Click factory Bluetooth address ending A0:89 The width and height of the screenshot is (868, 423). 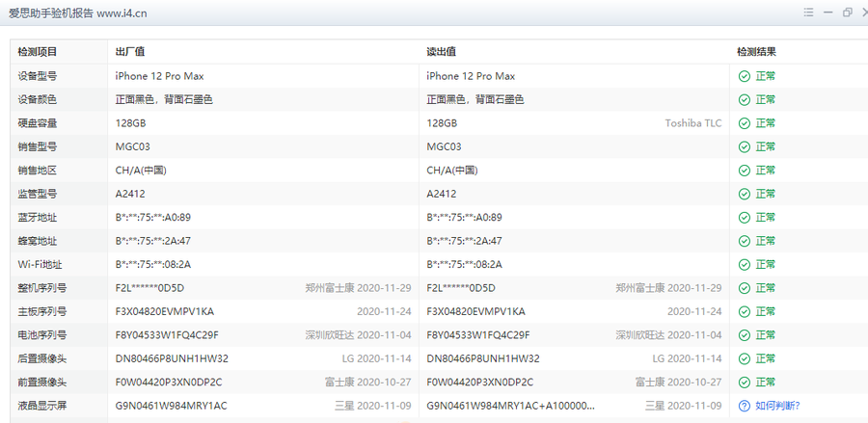pos(152,218)
